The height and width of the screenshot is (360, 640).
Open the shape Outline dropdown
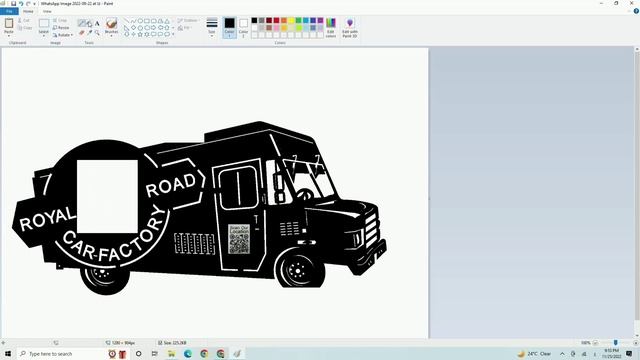188,20
